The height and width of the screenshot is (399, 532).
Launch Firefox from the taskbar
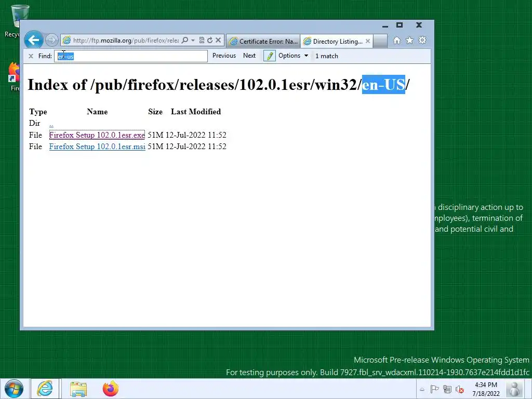coord(111,389)
